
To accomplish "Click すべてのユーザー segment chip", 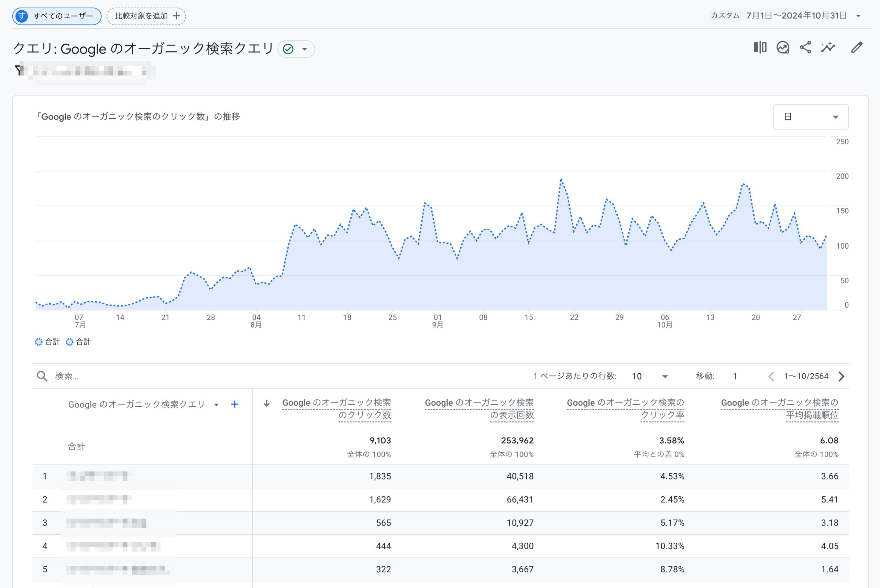I will [57, 16].
